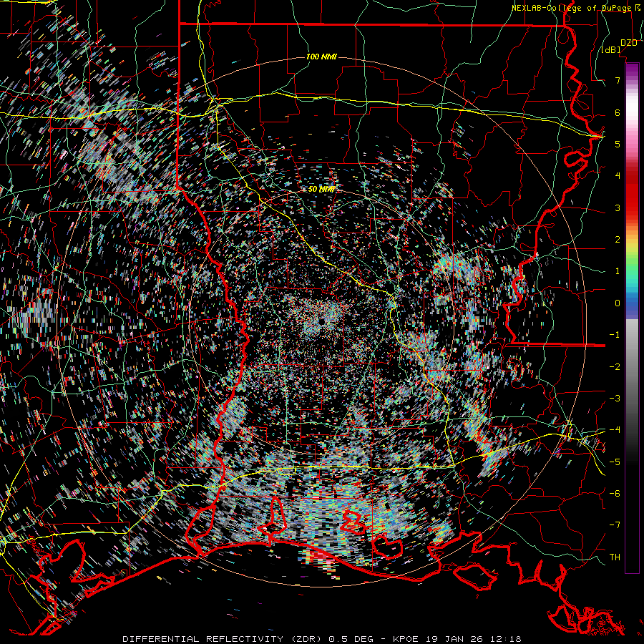The width and height of the screenshot is (644, 644).
Task: Click the DZD legend title
Action: pyautogui.click(x=629, y=43)
